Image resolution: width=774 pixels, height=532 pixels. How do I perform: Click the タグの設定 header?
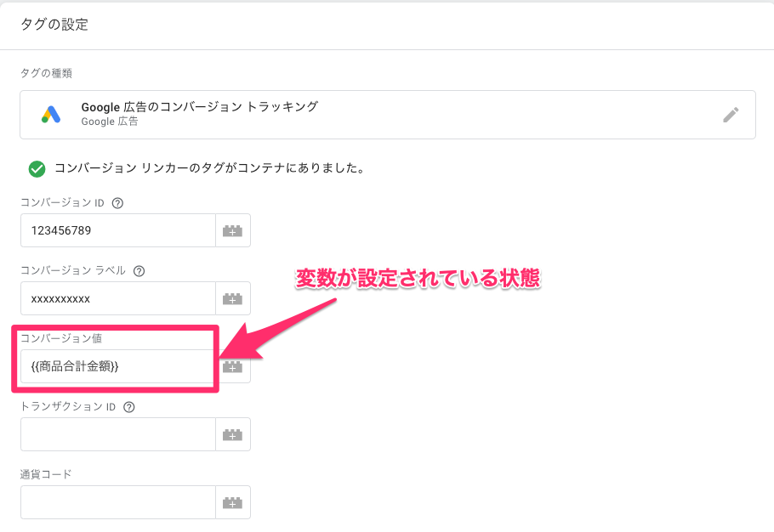(55, 25)
